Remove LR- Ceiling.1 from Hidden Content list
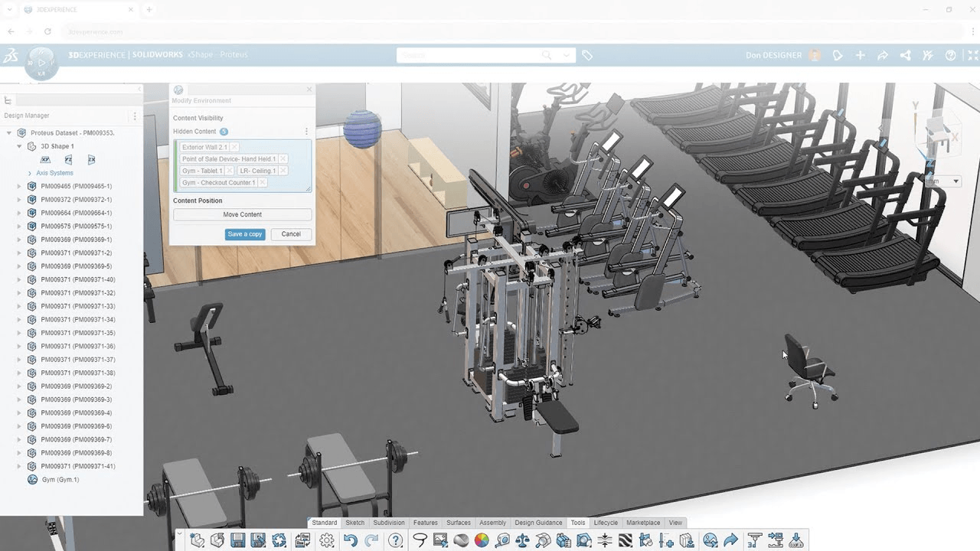 283,171
